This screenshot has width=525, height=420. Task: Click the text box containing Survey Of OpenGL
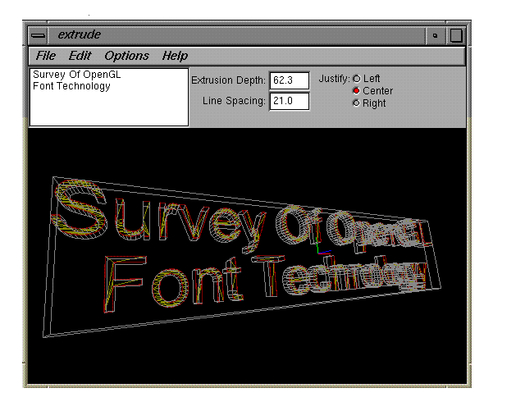tap(109, 97)
